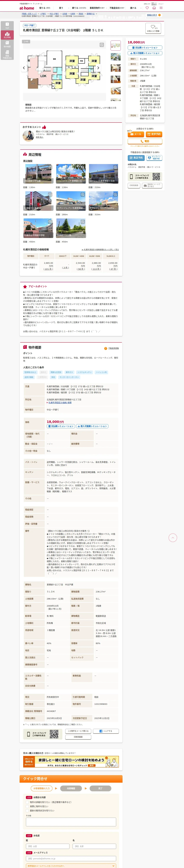Open print screen 印刷用画面 in sidebar
Screen dimensions: 184x868
134,185
